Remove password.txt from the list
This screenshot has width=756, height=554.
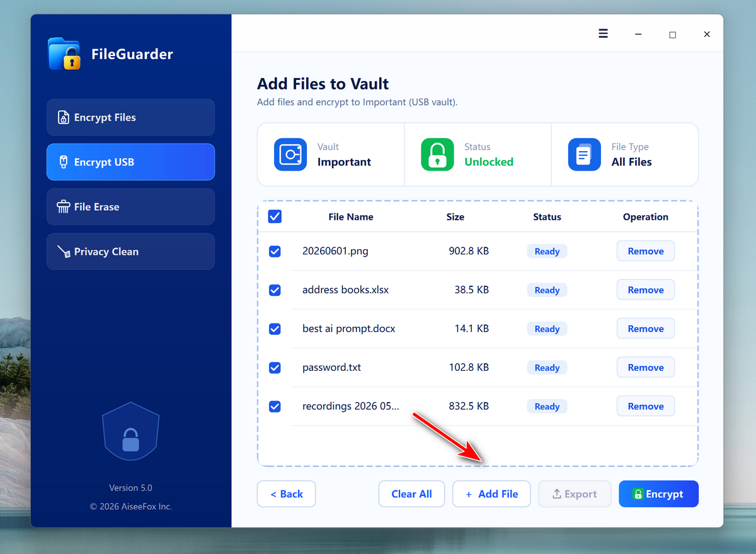pos(646,368)
